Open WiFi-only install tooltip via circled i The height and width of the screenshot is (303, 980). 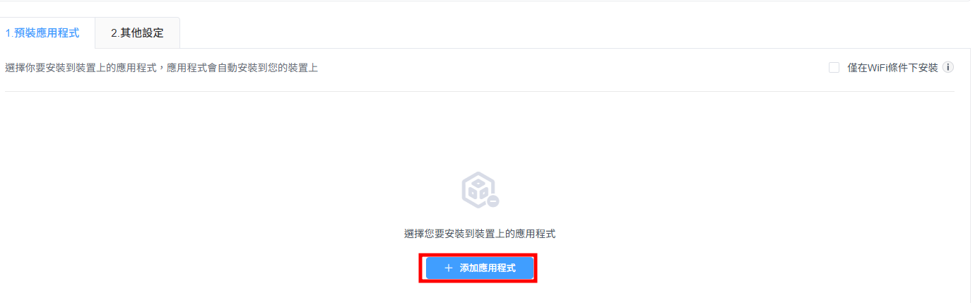point(948,68)
